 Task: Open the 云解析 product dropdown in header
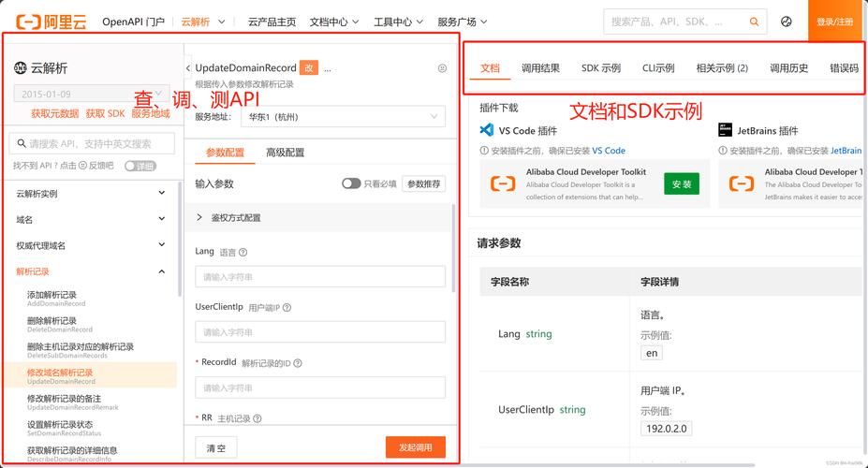click(202, 22)
